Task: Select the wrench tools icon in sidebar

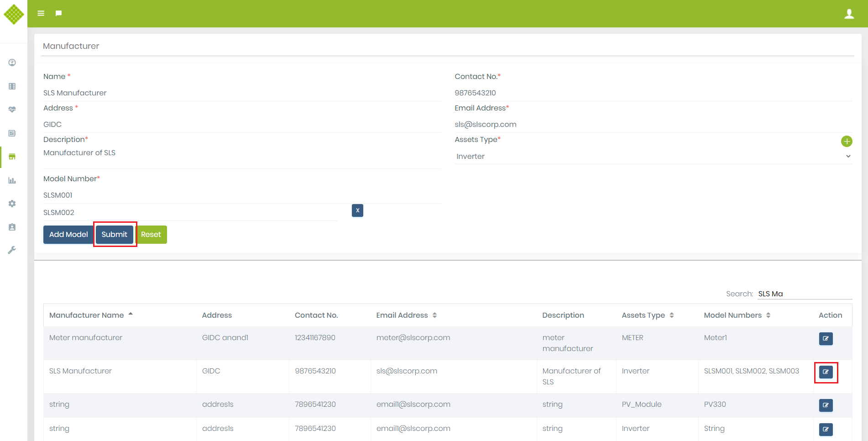Action: pos(12,250)
